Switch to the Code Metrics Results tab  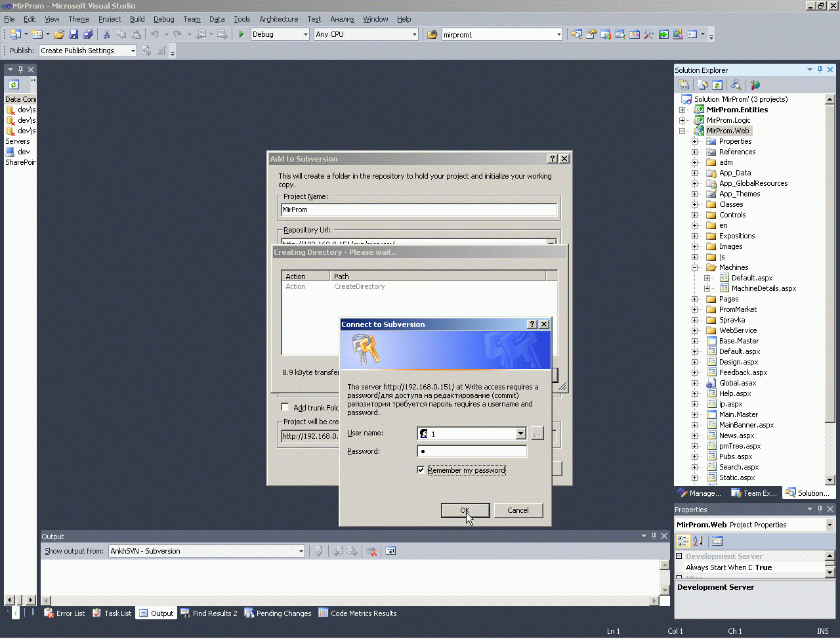click(x=358, y=613)
